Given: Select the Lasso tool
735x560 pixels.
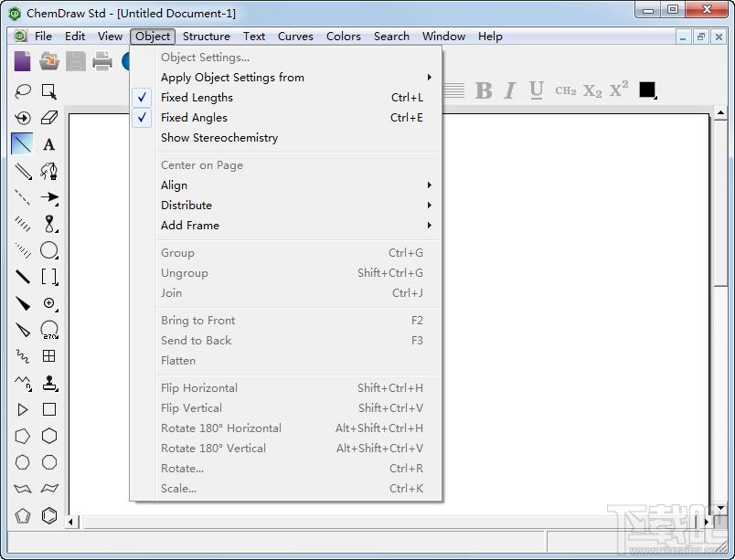Looking at the screenshot, I should click(x=23, y=90).
